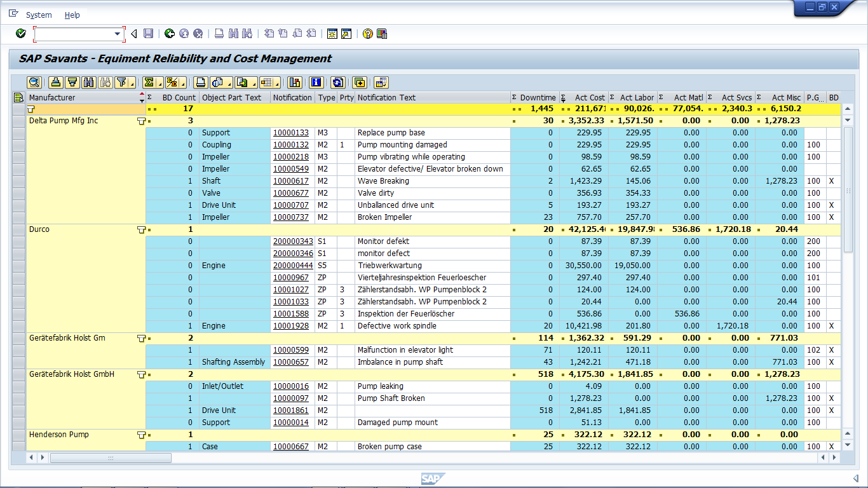This screenshot has height=488, width=868.
Task: Click the Refresh icon in the ALV toolbar
Action: click(338, 82)
